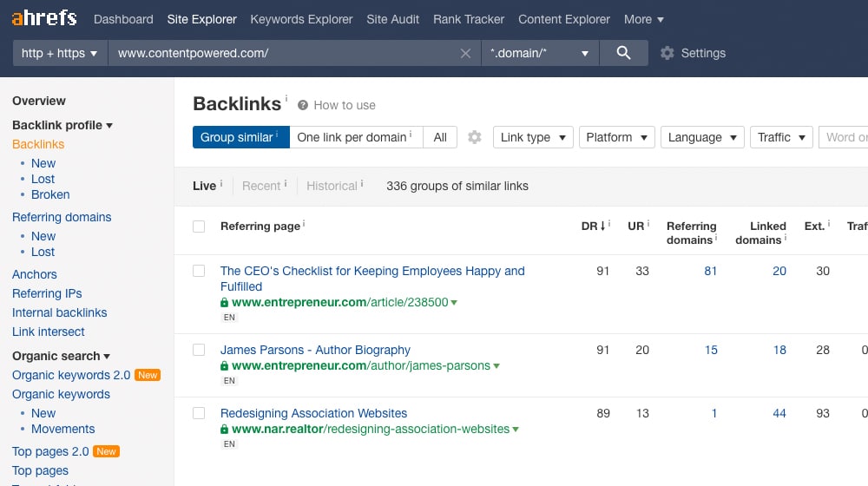Go to Dashboard in the top nav
868x486 pixels.
pos(123,19)
